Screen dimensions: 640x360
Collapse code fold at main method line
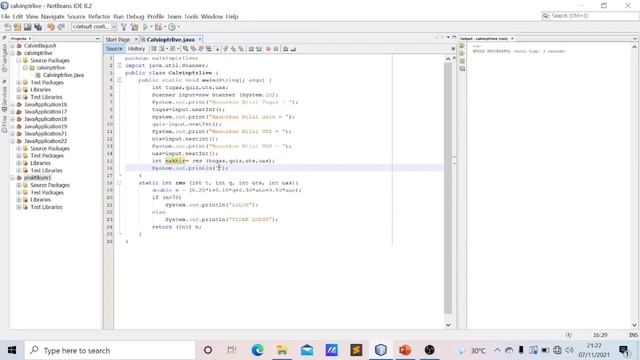tap(120, 80)
